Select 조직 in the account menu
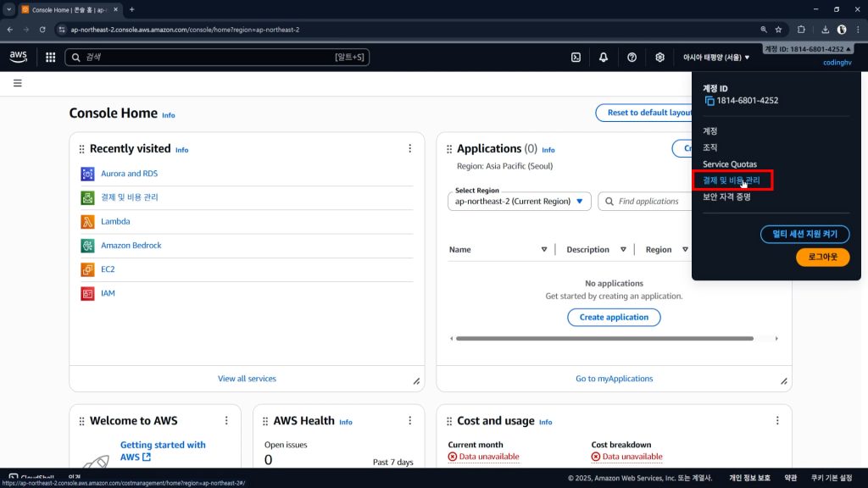The width and height of the screenshot is (868, 488). (x=710, y=147)
